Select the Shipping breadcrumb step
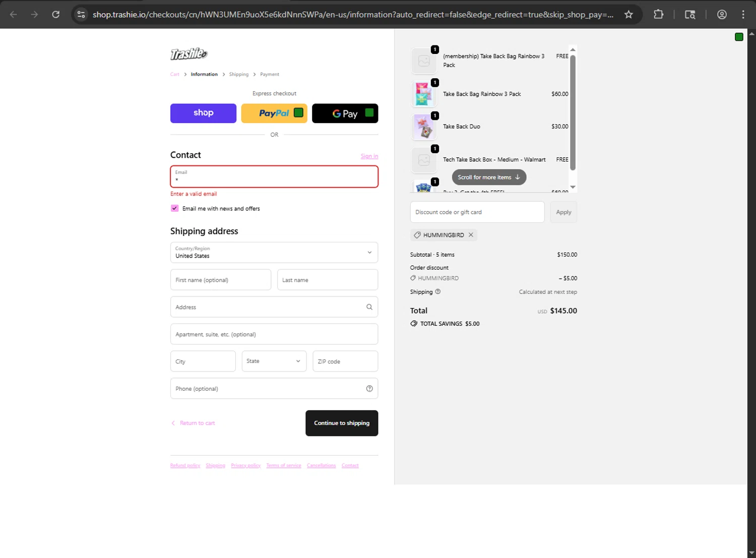This screenshot has width=756, height=558. pos(239,74)
